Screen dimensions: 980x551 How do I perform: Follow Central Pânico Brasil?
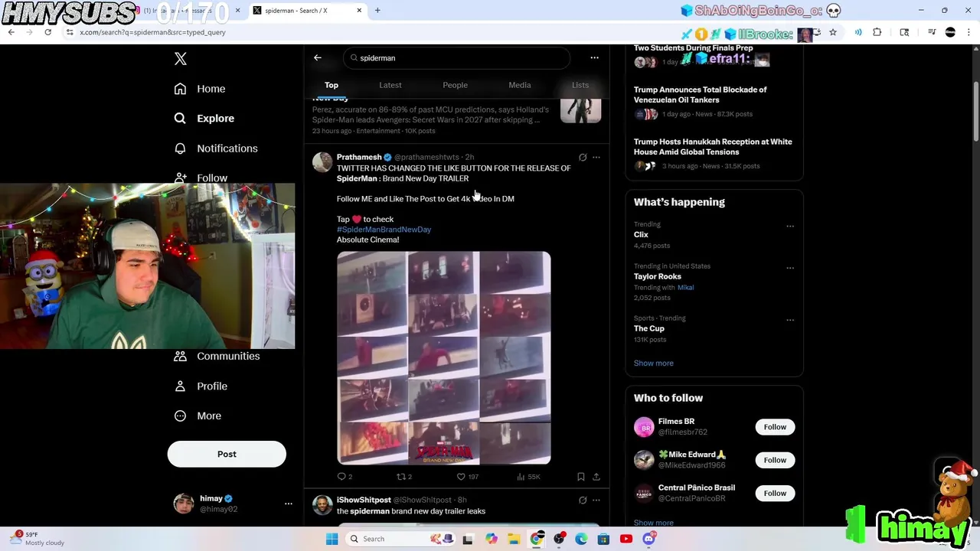(775, 493)
